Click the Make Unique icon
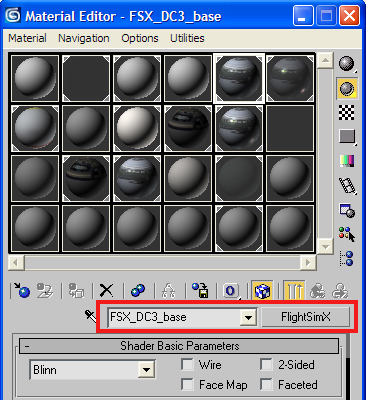366x400 pixels. [169, 290]
